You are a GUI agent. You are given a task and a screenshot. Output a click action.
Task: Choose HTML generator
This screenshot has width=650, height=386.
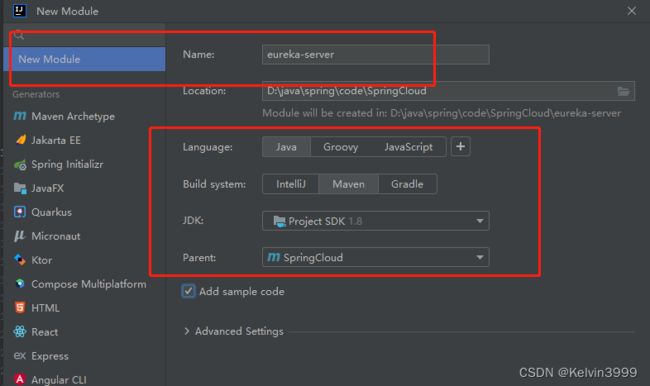pyautogui.click(x=45, y=308)
